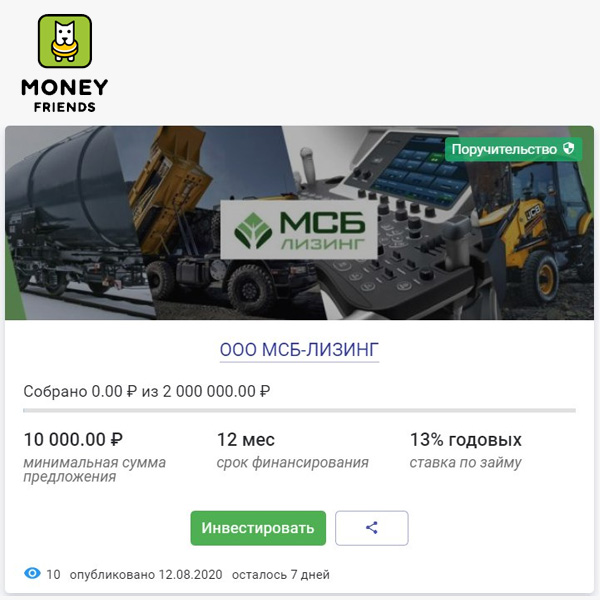Click the Инвестировать button

tap(258, 528)
